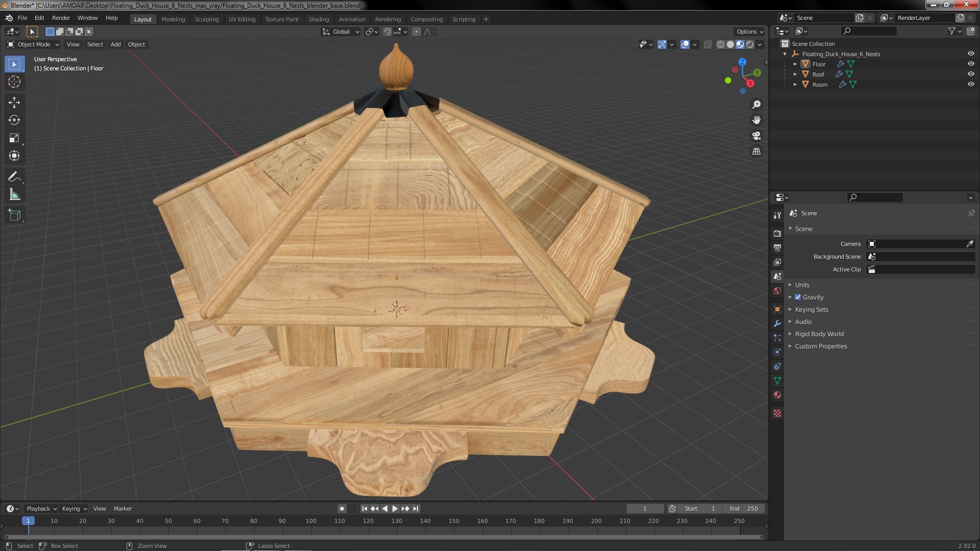Select the Add Cube tool
Viewport: 980px width, 551px height.
pos(14,215)
